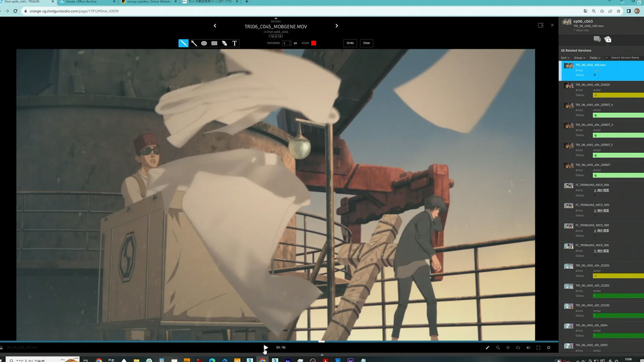Toggle the side panel layout icon
This screenshot has width=644, height=362.
pyautogui.click(x=541, y=25)
